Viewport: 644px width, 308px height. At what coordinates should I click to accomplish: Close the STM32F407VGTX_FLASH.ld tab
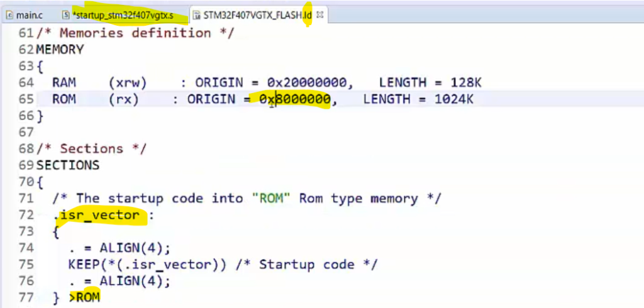320,16
